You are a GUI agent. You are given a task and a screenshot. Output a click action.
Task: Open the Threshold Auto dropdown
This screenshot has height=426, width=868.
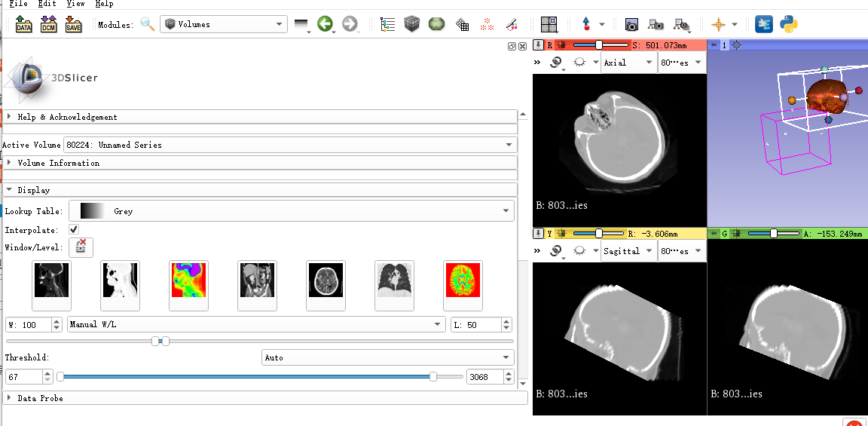coord(387,358)
